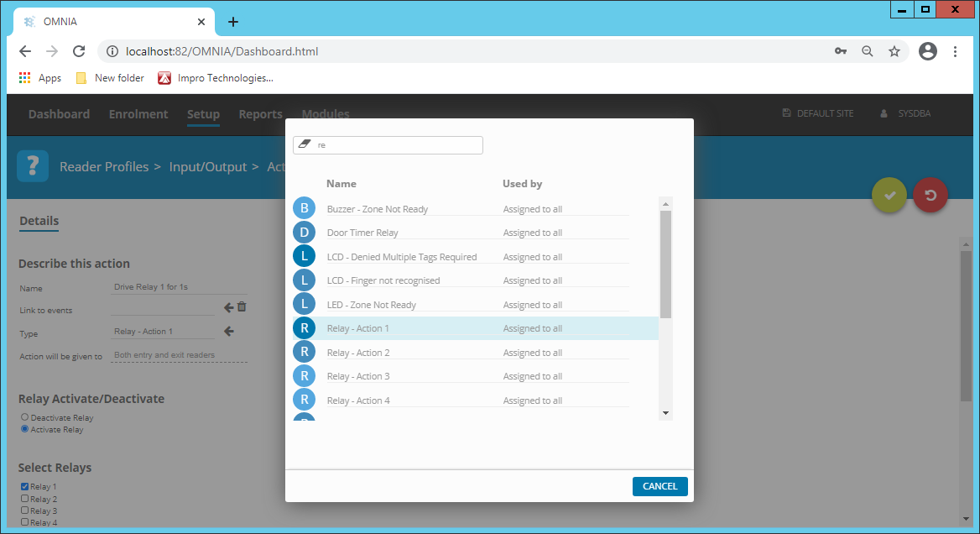
Task: Uncheck the Relay 1 checkbox
Action: point(23,486)
